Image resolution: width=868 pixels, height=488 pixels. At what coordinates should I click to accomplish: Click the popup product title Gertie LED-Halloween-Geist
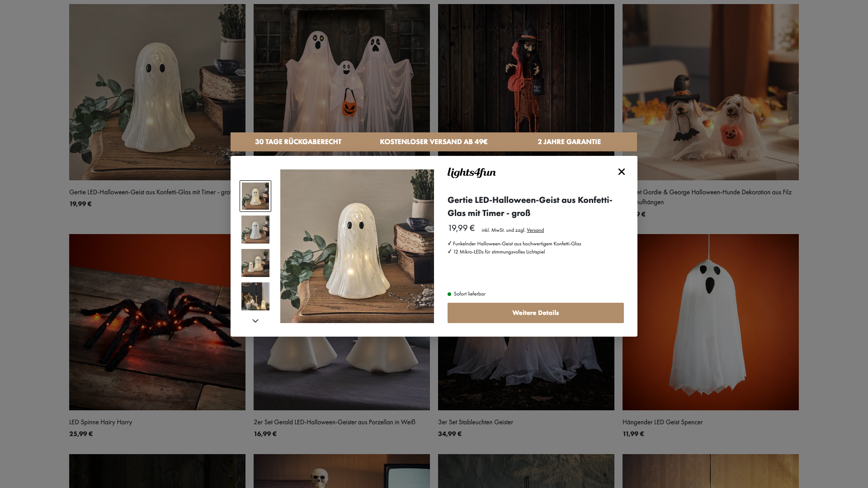530,206
